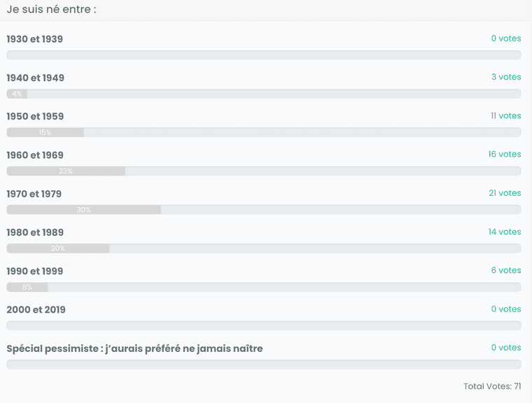This screenshot has height=403, width=532.
Task: Click the "16 votes" count link
Action: point(505,154)
